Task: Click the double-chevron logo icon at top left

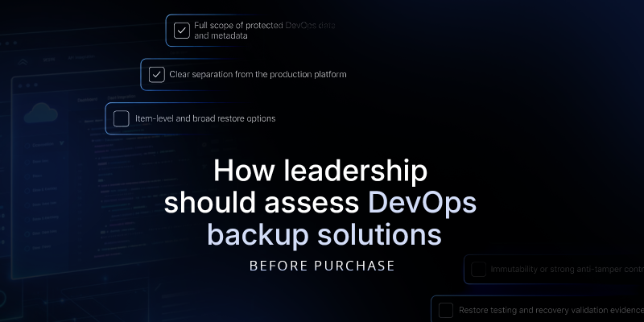Action: coord(23,63)
